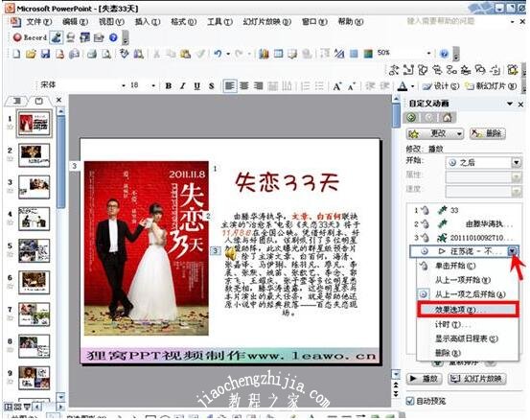Open font color dropdown arrow
Viewport: 530px width, 420px height.
pyautogui.click(x=412, y=86)
